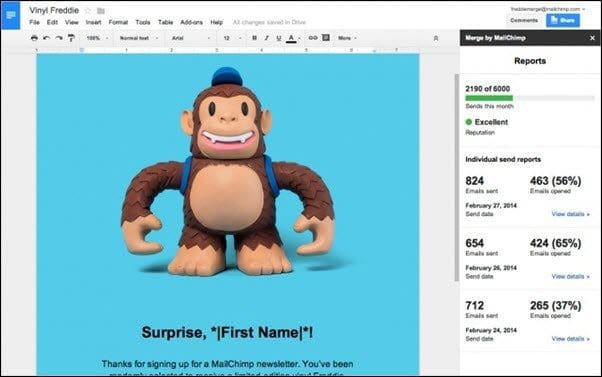Undo the last action

[46, 38]
